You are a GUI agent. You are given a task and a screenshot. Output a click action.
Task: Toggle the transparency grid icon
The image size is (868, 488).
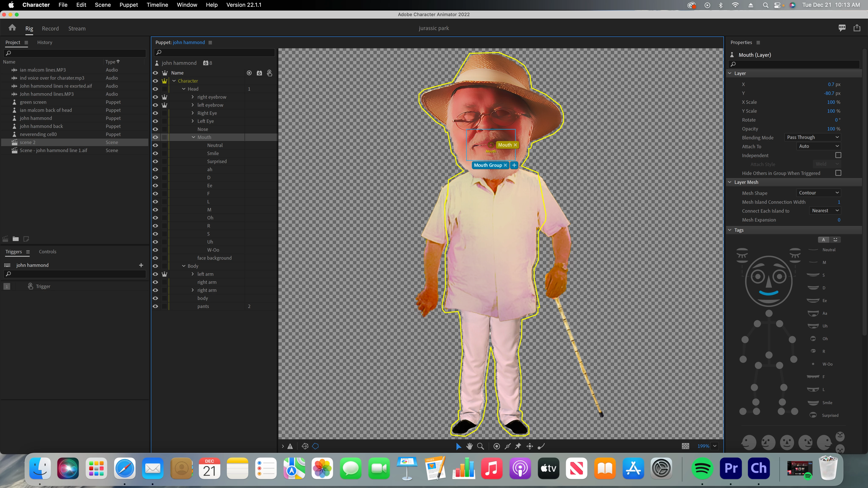click(685, 446)
